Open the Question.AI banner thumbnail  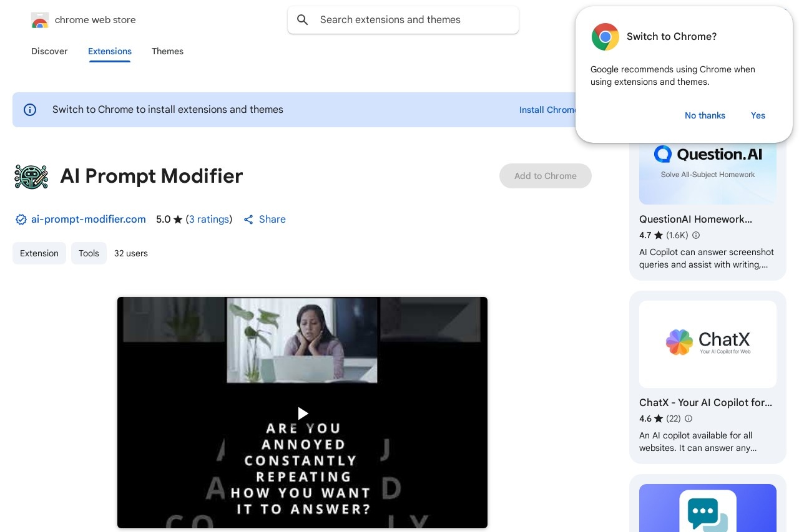708,173
